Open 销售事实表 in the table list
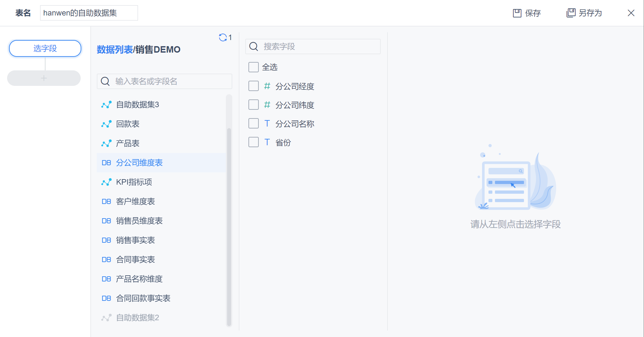The width and height of the screenshot is (644, 337). (x=136, y=240)
